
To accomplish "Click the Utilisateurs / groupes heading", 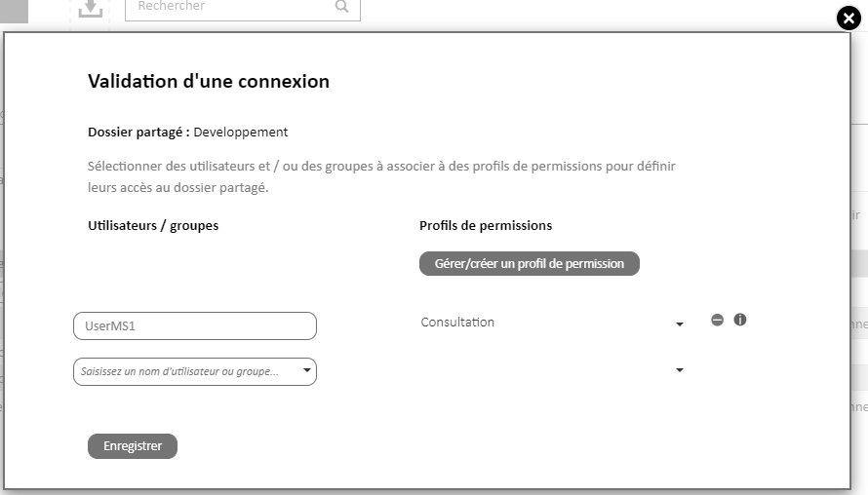I will (x=153, y=226).
